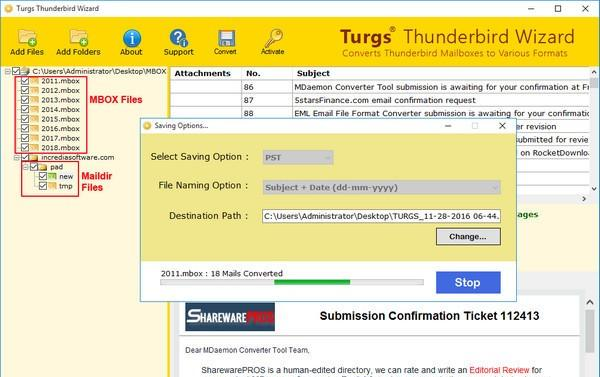
Task: Click the tmp maildir folder icon
Action: [x=52, y=186]
